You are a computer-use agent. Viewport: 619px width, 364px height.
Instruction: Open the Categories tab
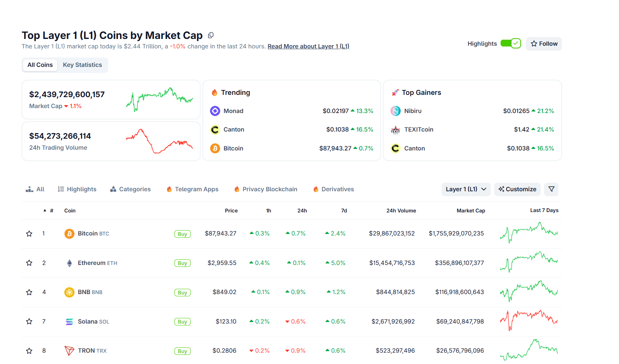(131, 189)
